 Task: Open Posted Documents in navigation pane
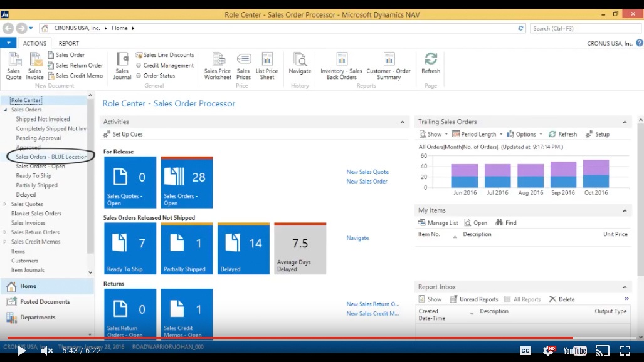47,302
